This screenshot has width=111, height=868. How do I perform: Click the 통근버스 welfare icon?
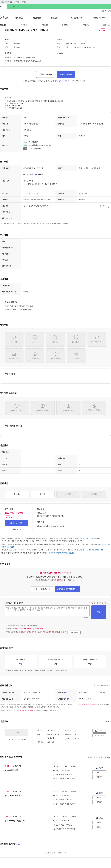click(x=14, y=339)
